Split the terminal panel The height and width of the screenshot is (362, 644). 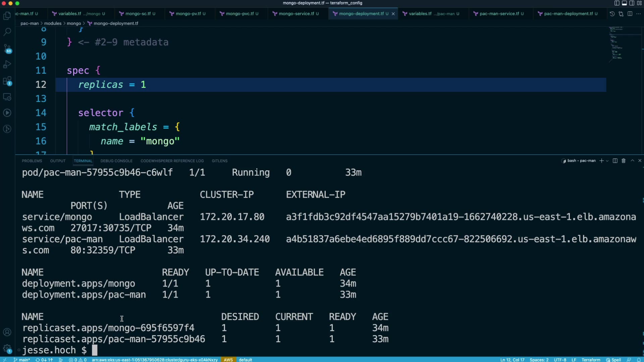pyautogui.click(x=615, y=161)
